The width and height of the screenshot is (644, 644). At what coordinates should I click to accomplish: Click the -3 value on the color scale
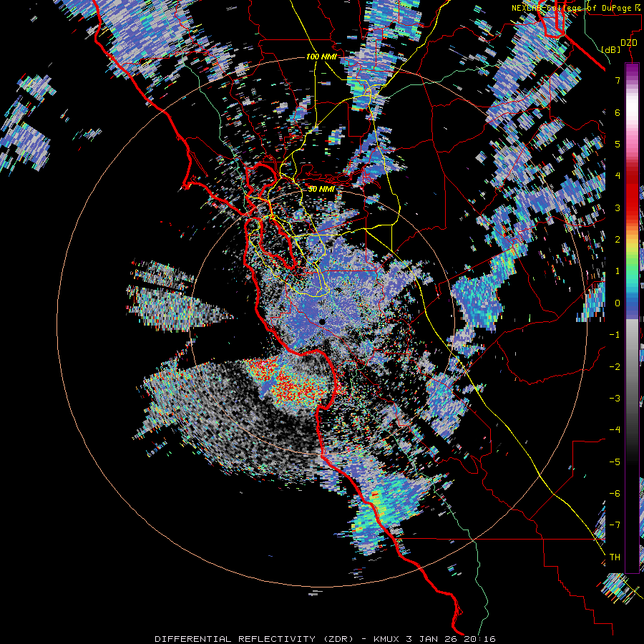615,399
